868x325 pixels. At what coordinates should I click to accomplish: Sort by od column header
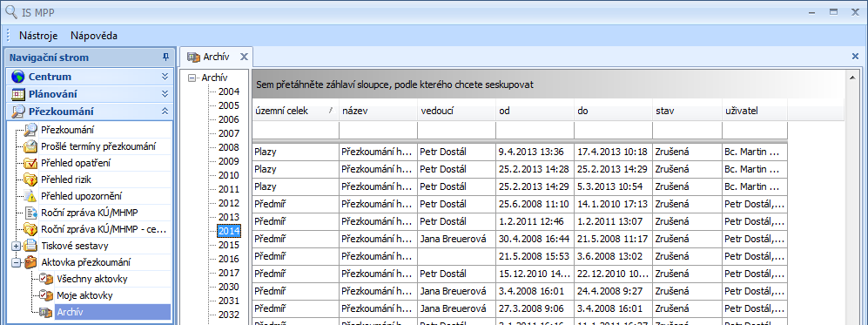tap(535, 111)
